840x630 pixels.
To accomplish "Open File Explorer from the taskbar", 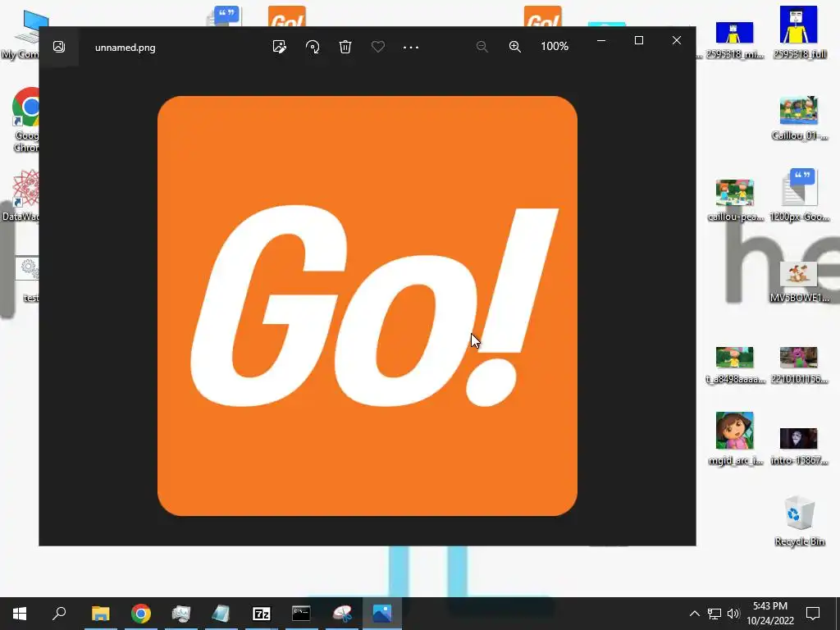I will [x=100, y=614].
